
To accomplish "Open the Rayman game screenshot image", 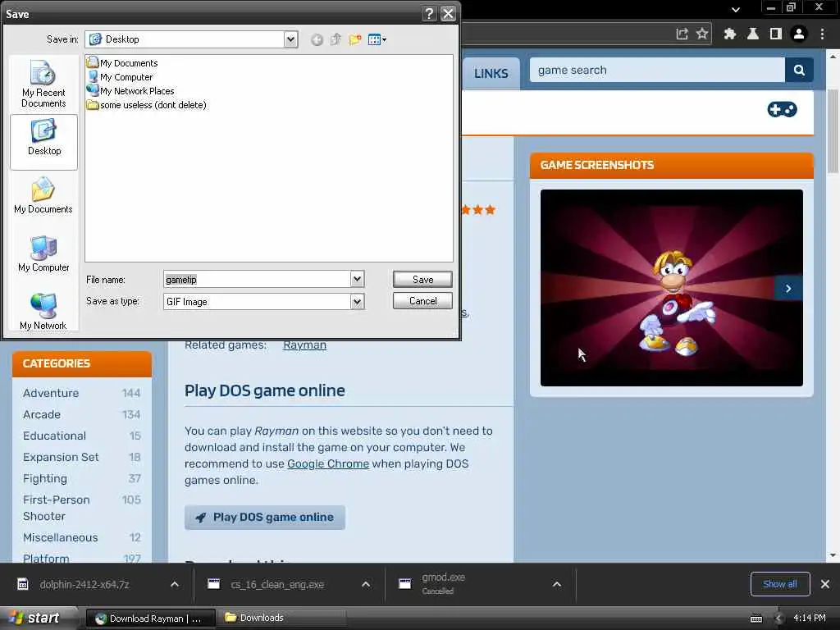I will (x=671, y=288).
